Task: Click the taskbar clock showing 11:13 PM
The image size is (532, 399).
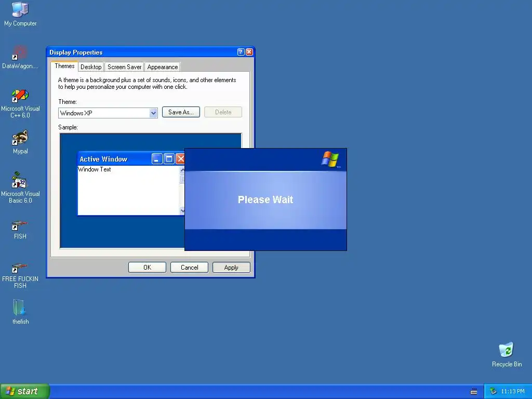Action: point(512,392)
